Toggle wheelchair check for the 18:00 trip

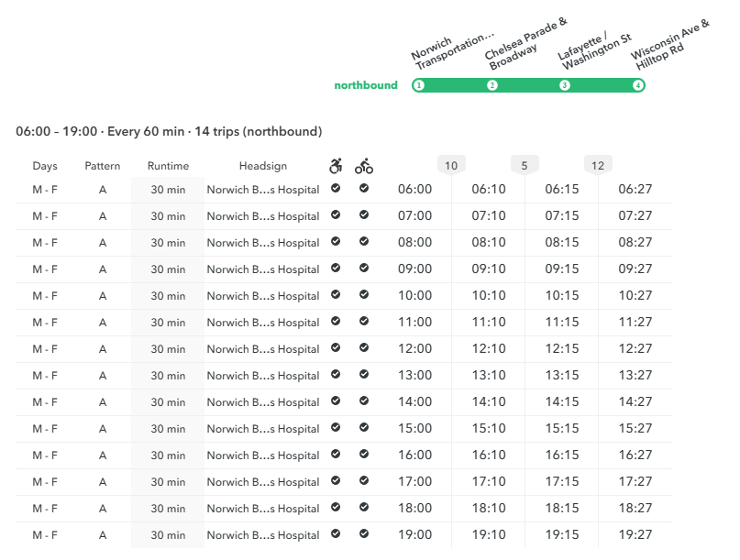(336, 507)
